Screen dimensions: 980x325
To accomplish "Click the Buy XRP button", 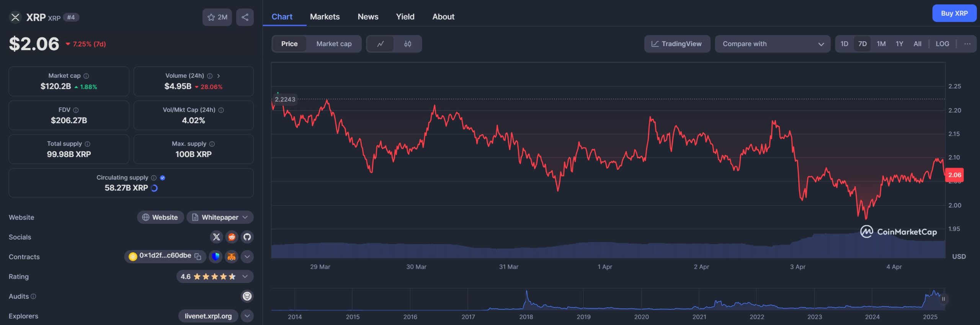I will point(954,13).
